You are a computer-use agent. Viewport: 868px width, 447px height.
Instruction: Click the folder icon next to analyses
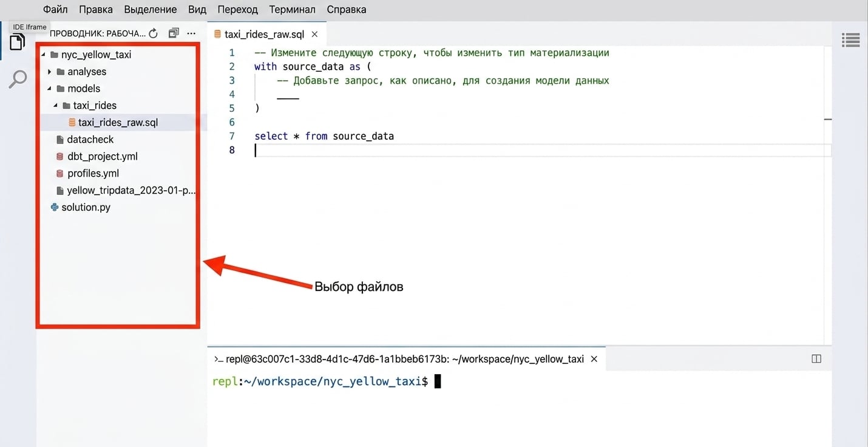(61, 72)
